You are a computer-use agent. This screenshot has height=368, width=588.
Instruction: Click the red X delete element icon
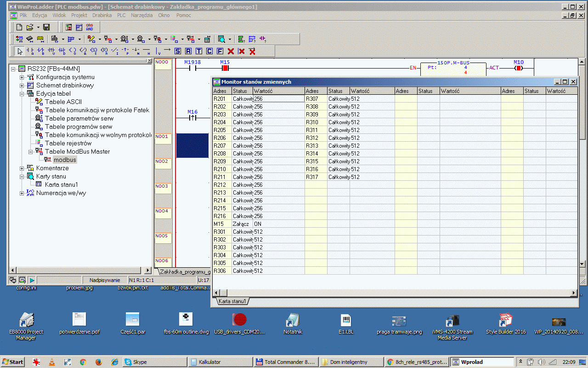(x=231, y=51)
